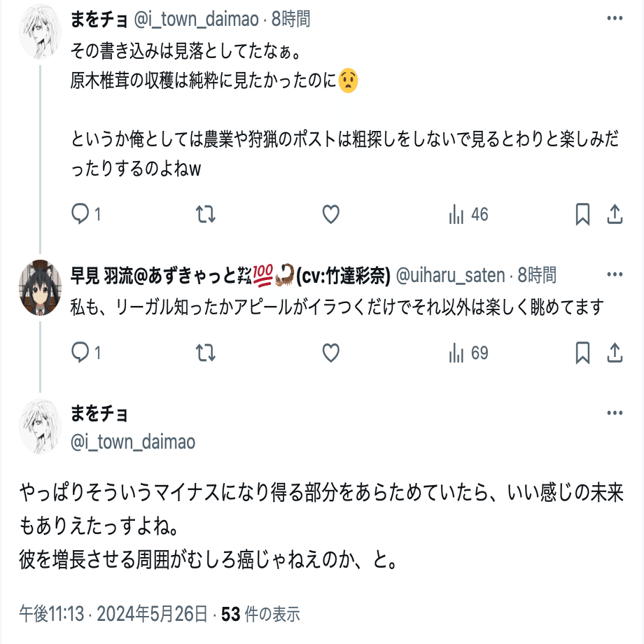
Task: Click 早見 羽流's cat-ear avatar
Action: click(40, 288)
